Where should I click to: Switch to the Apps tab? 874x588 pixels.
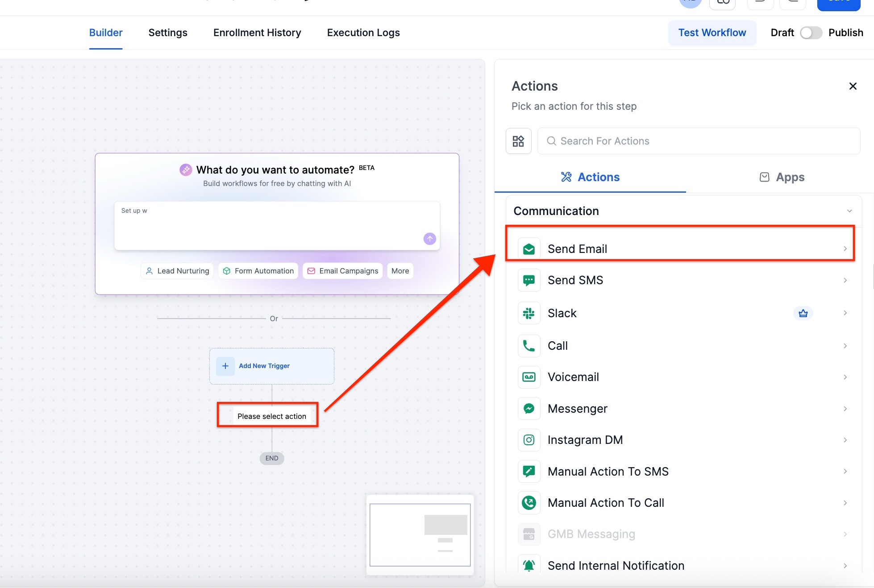[782, 177]
